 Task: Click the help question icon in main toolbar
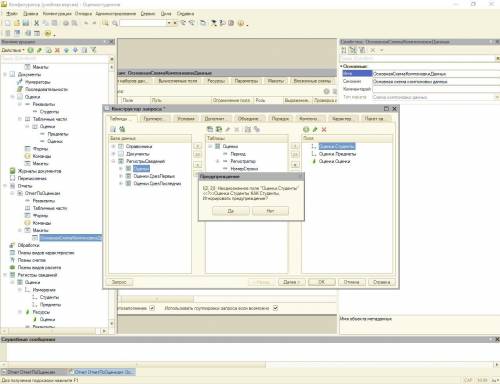click(x=241, y=23)
